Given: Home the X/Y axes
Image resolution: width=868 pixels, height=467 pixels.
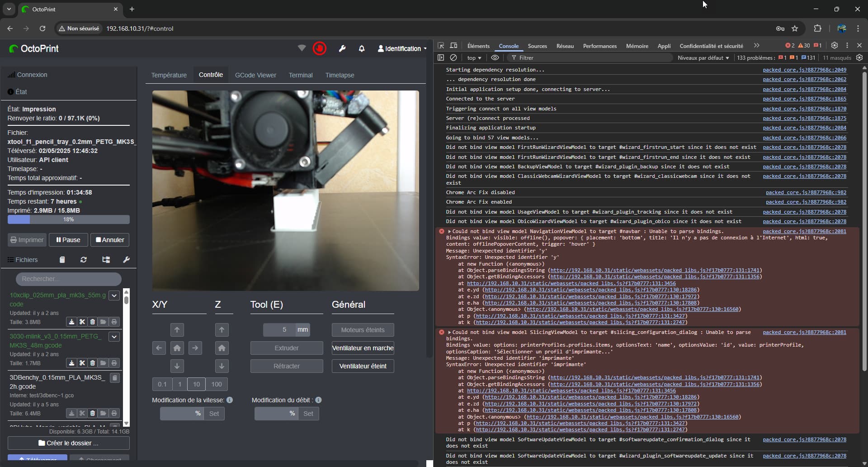Looking at the screenshot, I should (x=177, y=348).
